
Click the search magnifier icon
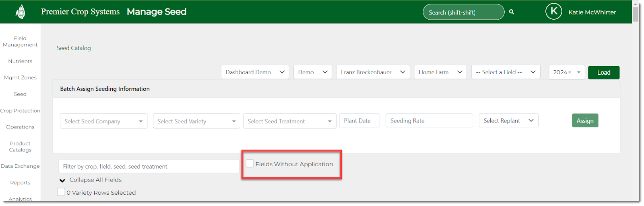click(x=512, y=12)
